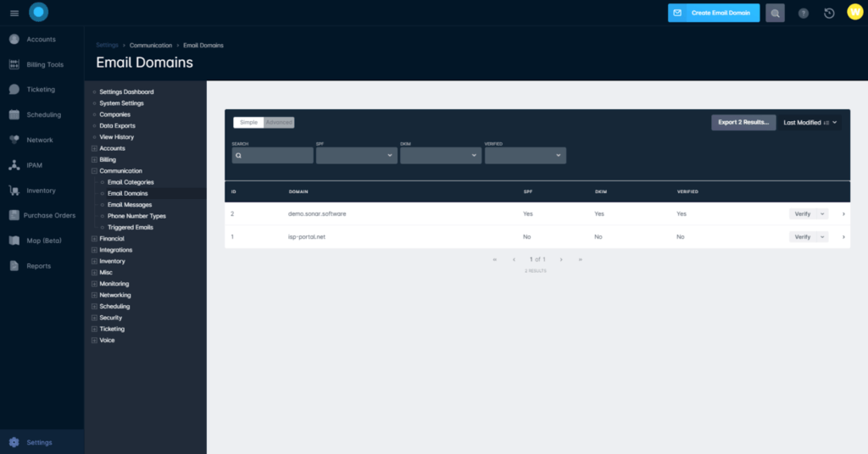This screenshot has height=454, width=868.
Task: Go to the first page arrow
Action: [495, 259]
